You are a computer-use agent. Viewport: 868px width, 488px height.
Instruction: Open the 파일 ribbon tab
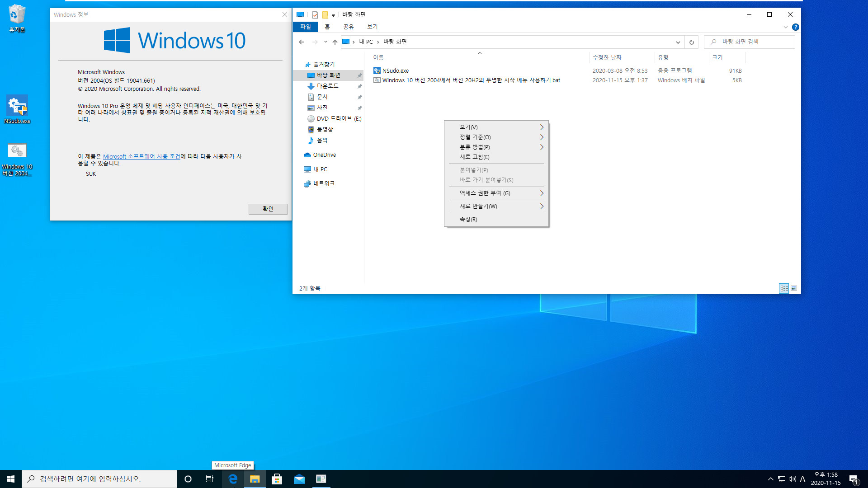point(306,27)
